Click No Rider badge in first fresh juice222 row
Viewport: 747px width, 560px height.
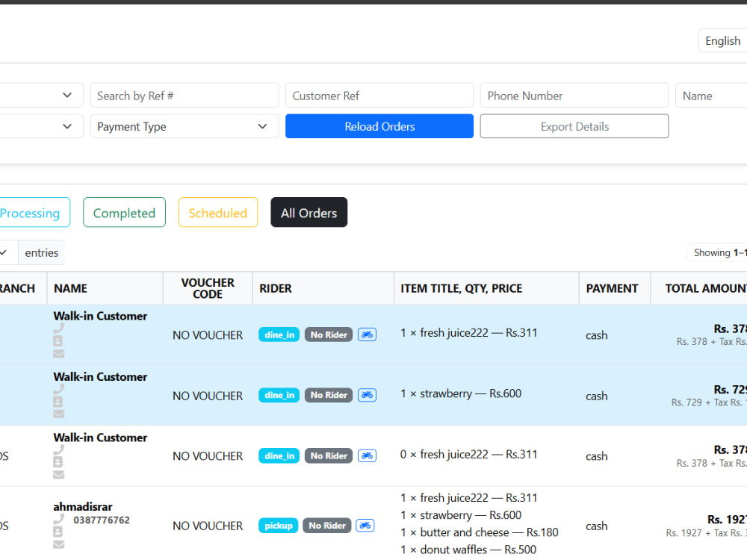(x=329, y=335)
